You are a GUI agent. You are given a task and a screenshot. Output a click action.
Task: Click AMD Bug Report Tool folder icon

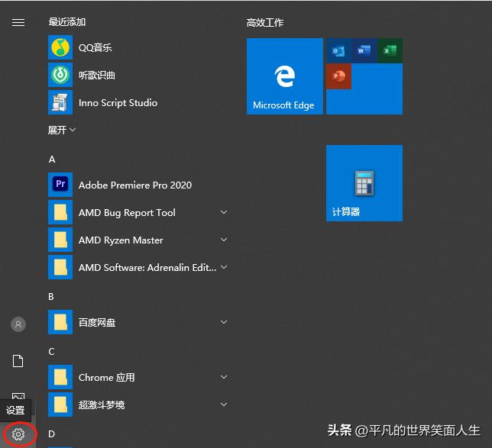[x=60, y=212]
